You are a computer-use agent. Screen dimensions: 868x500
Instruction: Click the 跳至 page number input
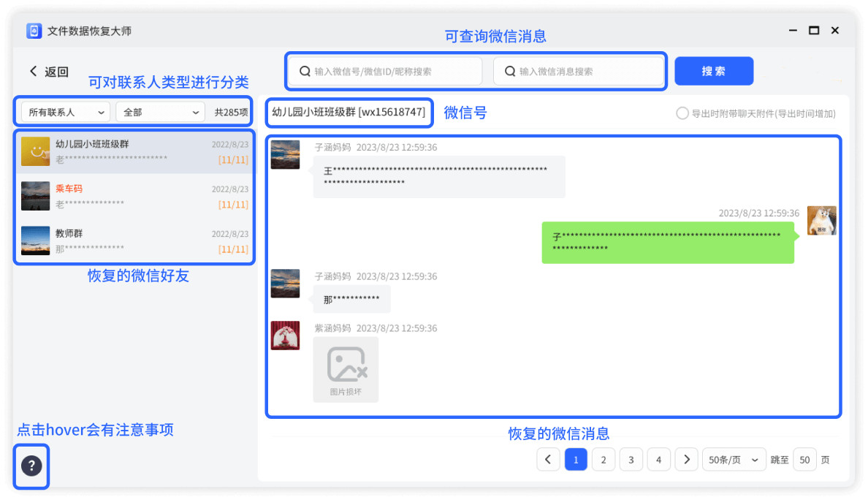coord(804,459)
